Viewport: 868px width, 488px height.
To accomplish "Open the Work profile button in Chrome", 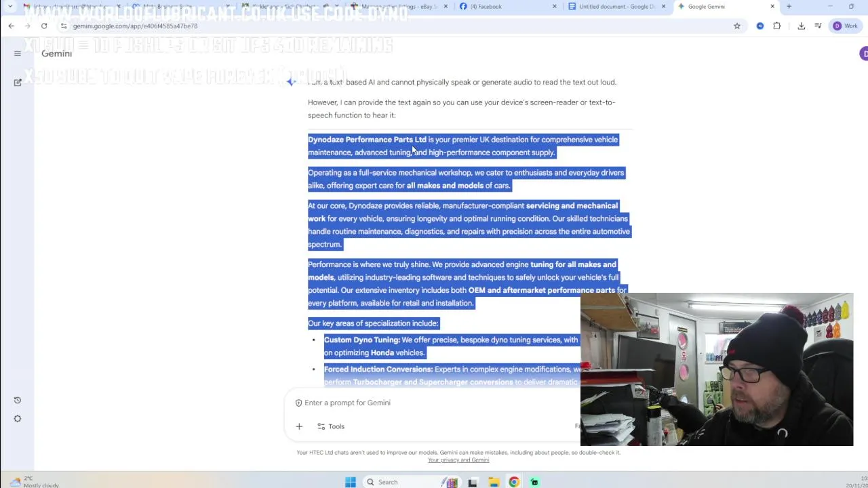I will coord(846,26).
